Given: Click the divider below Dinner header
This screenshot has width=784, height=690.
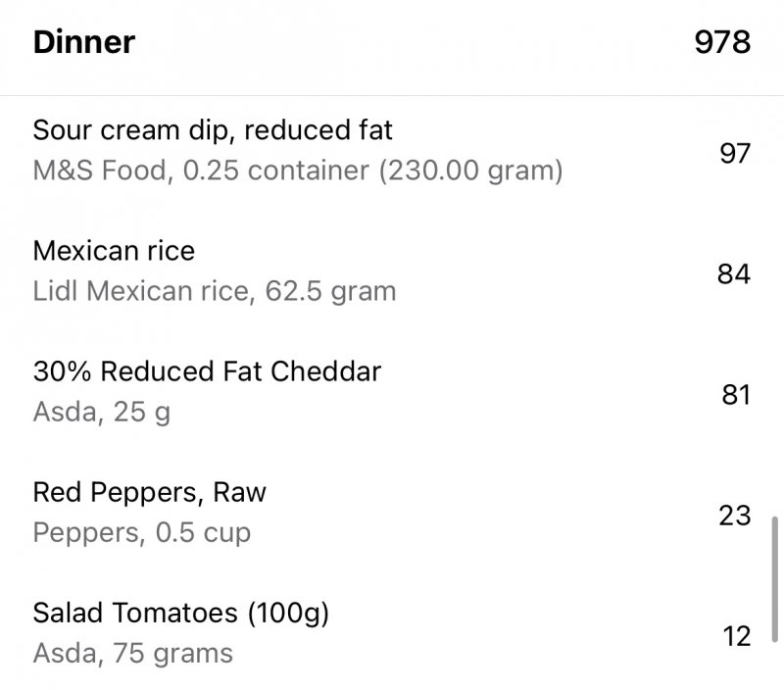Looking at the screenshot, I should [392, 95].
